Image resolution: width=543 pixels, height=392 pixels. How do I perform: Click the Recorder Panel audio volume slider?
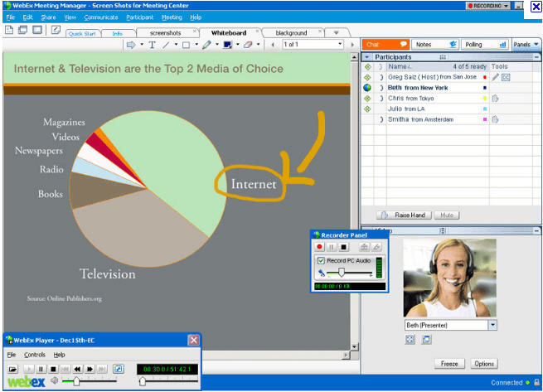click(340, 273)
